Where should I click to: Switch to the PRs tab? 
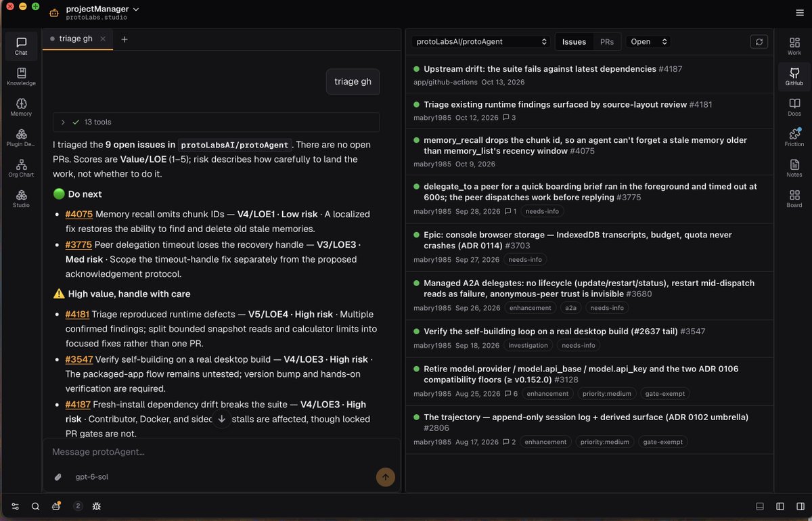point(607,42)
